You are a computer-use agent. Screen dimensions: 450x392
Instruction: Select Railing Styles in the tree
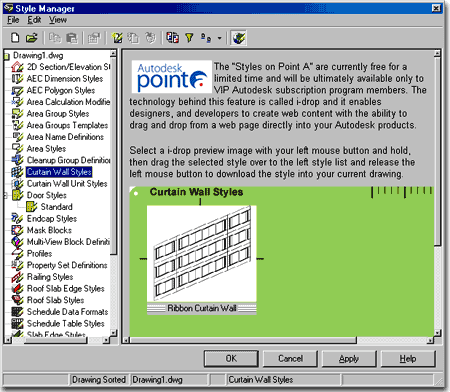click(50, 277)
